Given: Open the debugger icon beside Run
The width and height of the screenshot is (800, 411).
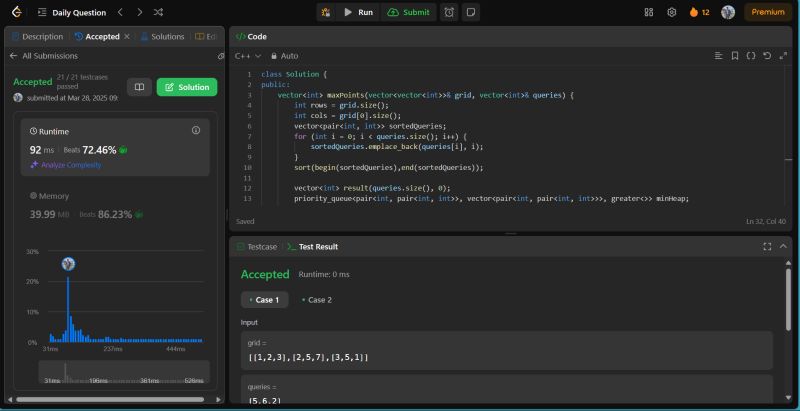Looking at the screenshot, I should (x=326, y=12).
